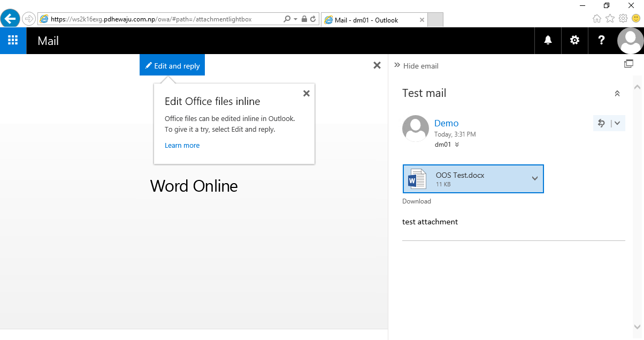Go back with the browser back arrow
644x340 pixels.
point(10,19)
